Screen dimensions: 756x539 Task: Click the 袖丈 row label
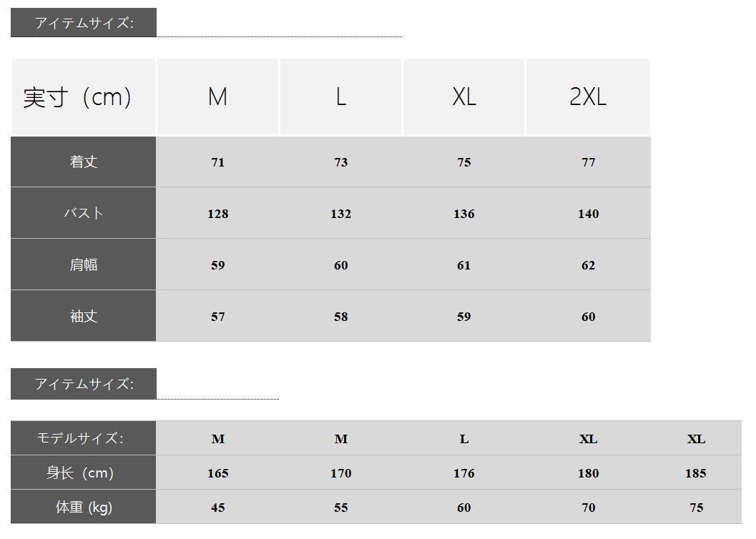point(84,317)
